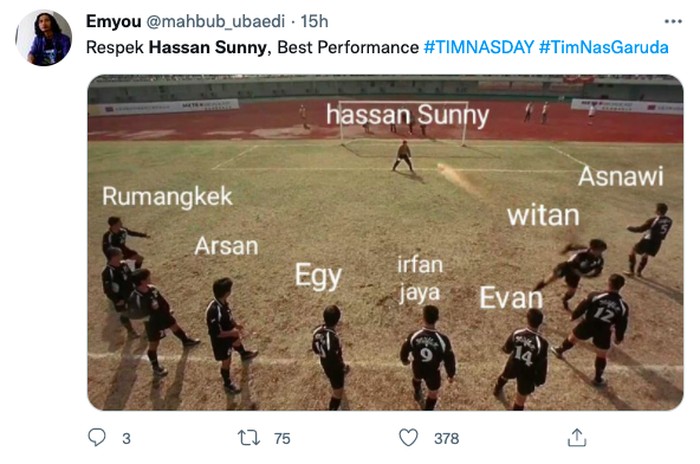This screenshot has height=464, width=700.
Task: Click the reply speech bubble icon
Action: click(97, 438)
